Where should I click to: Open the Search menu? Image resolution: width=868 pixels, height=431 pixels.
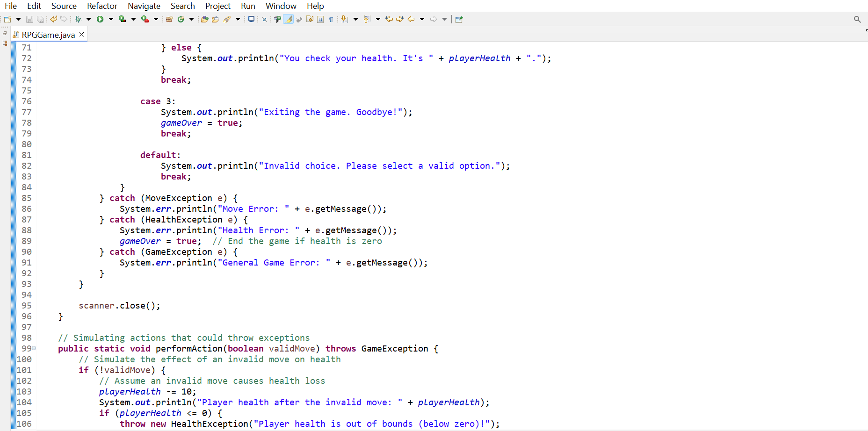click(183, 6)
